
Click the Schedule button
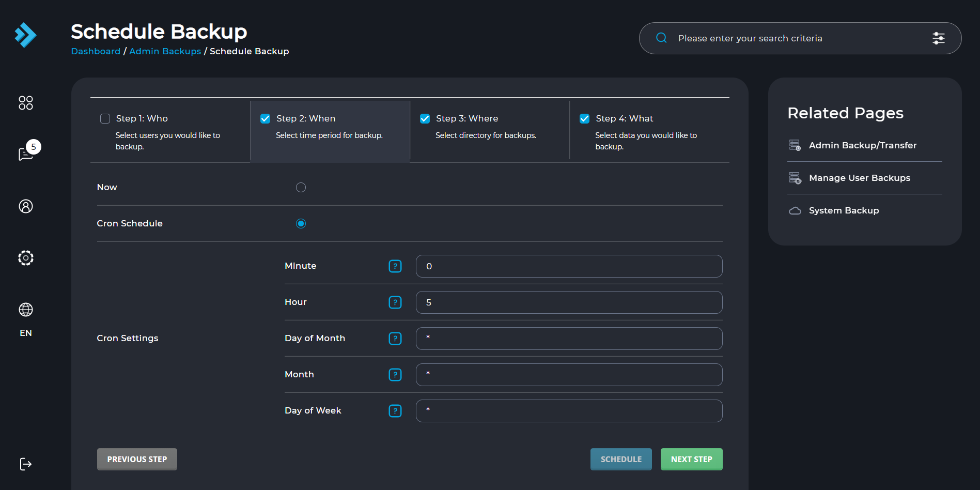coord(621,459)
